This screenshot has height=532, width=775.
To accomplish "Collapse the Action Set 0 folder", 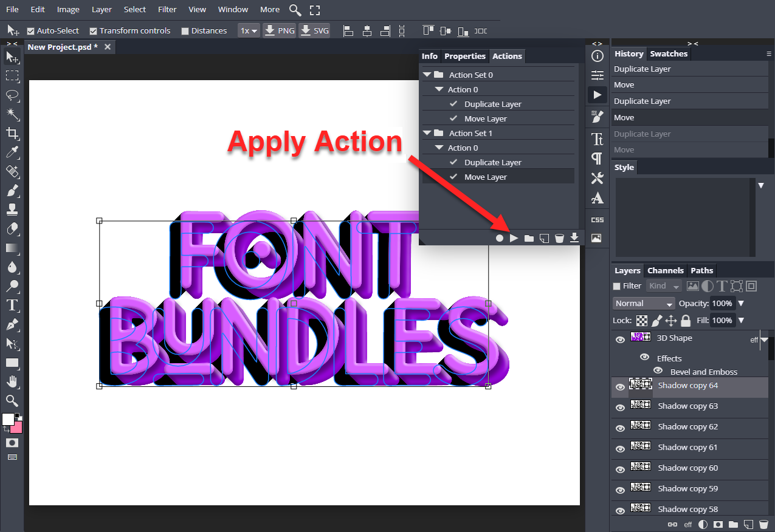I will [x=427, y=75].
